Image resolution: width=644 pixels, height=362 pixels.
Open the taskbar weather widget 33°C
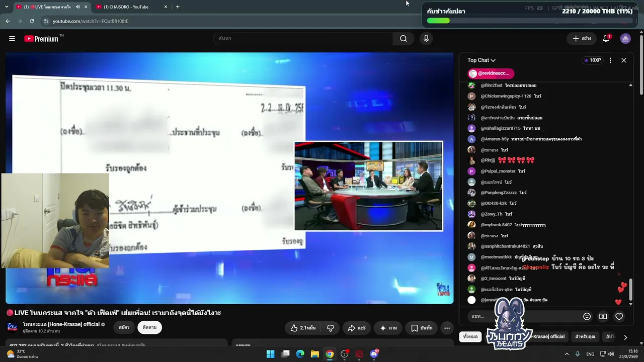22,354
